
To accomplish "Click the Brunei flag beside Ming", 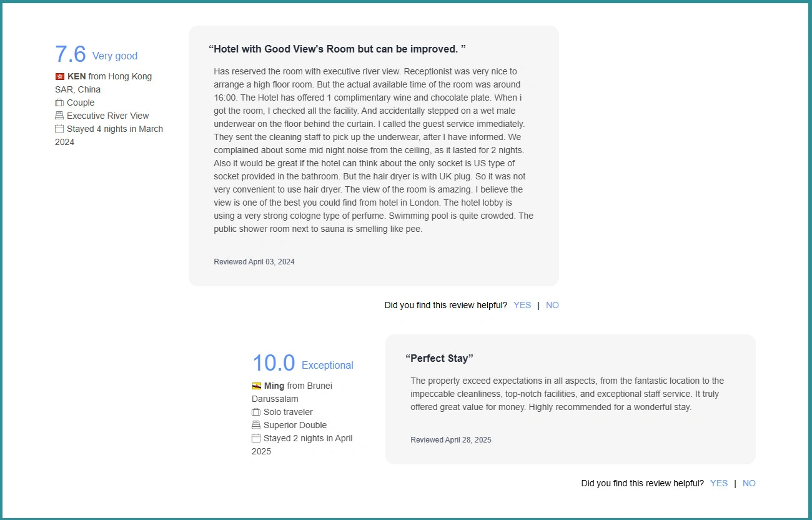I will [257, 386].
